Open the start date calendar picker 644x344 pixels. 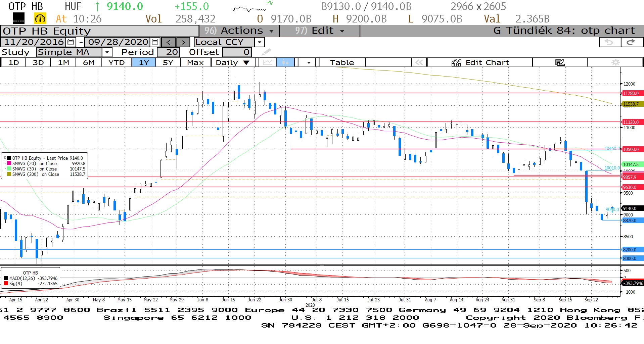coord(71,42)
